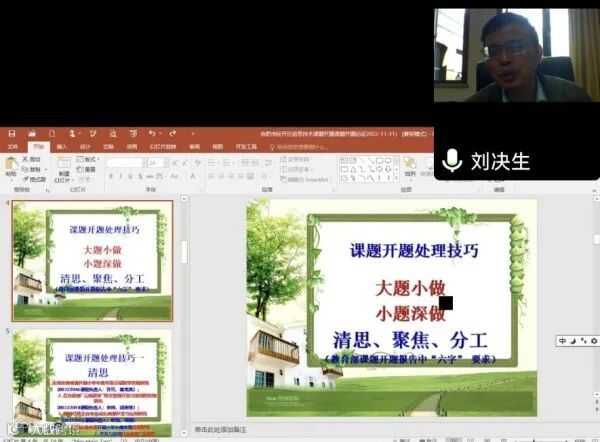Toggle Strikethrough (abc) formatting
This screenshot has height=442, width=600.
click(x=150, y=176)
